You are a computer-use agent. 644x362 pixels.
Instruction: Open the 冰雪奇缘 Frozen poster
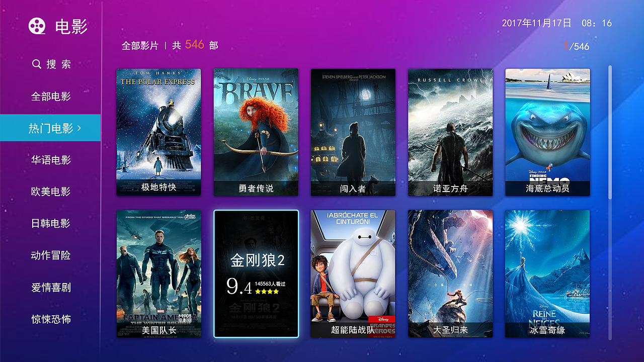tap(547, 274)
